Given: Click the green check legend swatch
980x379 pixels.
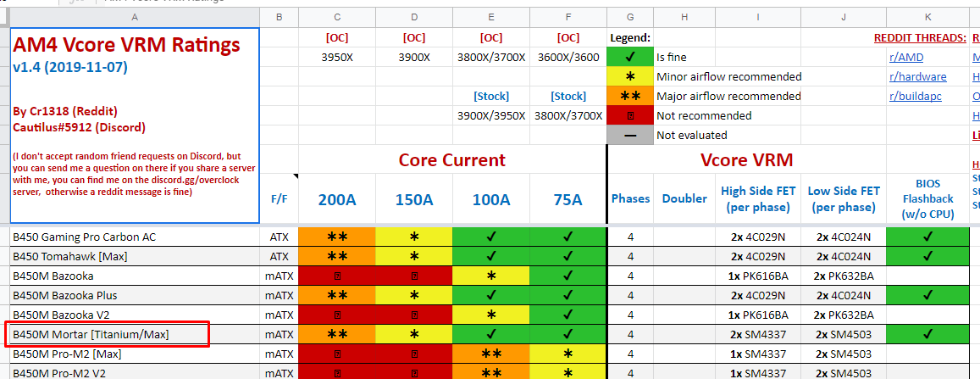Looking at the screenshot, I should point(630,58).
